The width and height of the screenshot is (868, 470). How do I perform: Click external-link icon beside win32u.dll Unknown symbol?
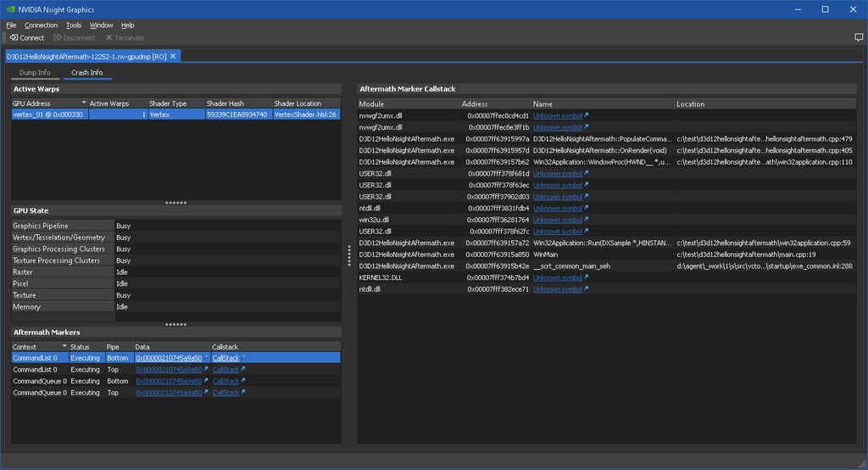tap(587, 220)
